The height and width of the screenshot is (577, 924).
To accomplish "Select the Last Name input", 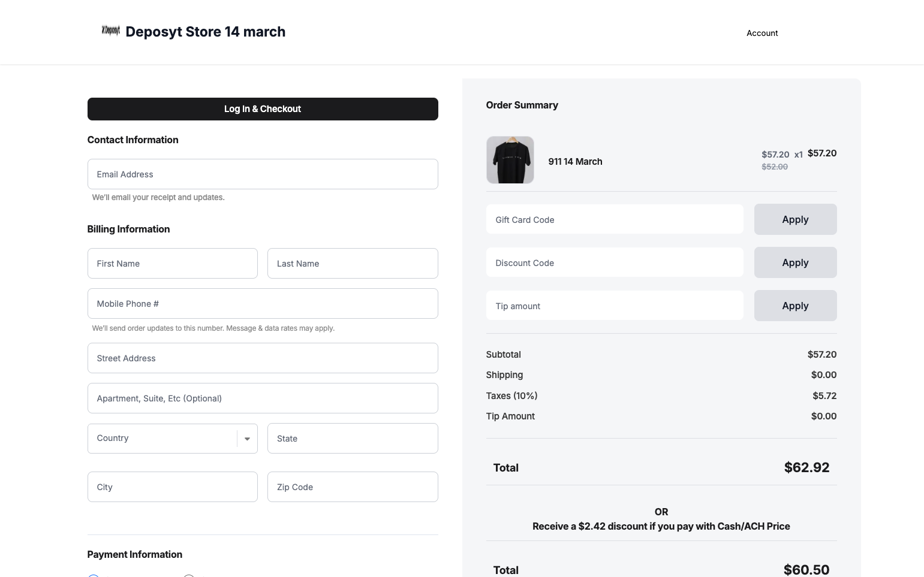I will click(x=353, y=264).
